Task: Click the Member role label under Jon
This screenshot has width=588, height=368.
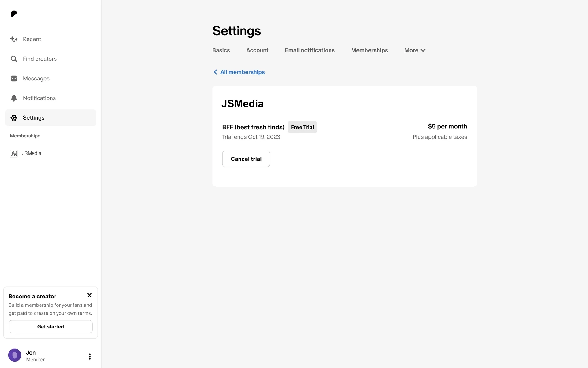Action: coord(36,360)
